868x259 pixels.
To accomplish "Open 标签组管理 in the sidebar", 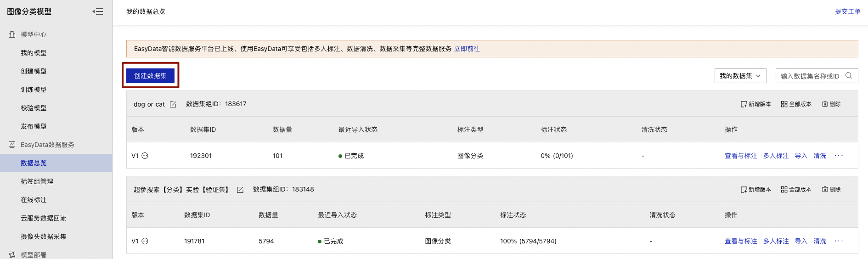I will pos(37,181).
